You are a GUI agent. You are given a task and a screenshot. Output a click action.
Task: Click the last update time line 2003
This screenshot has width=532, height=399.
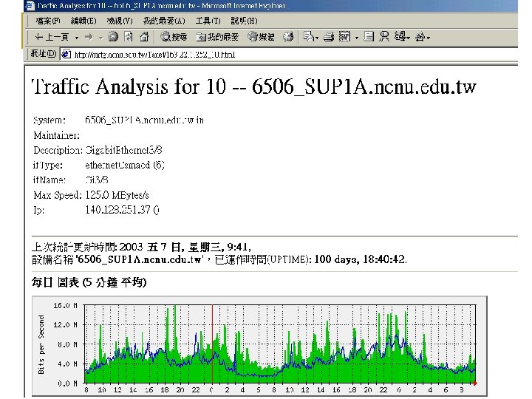[x=141, y=247]
